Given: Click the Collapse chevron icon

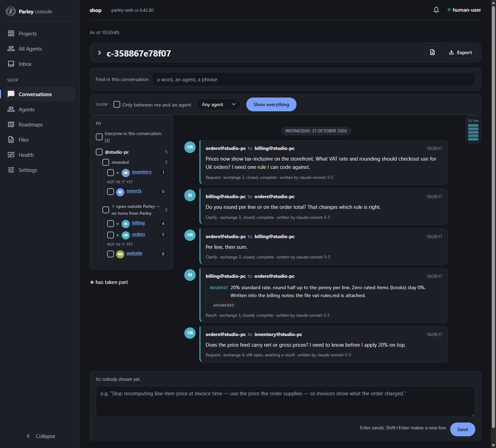Looking at the screenshot, I should click(x=28, y=436).
